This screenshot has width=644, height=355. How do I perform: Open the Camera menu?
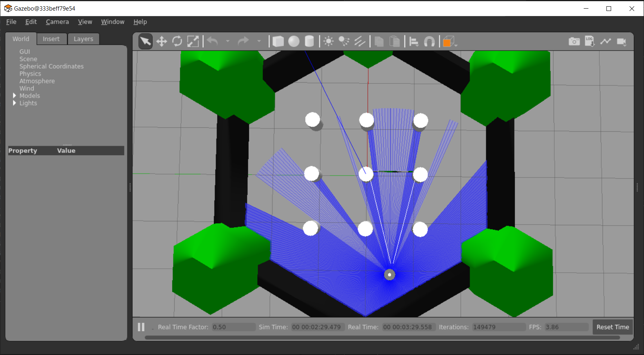tap(57, 22)
